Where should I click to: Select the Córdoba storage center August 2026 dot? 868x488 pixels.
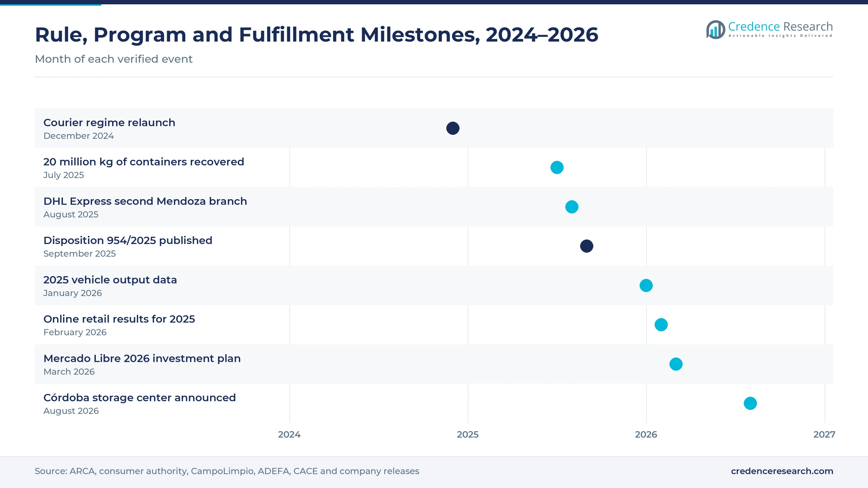click(750, 403)
